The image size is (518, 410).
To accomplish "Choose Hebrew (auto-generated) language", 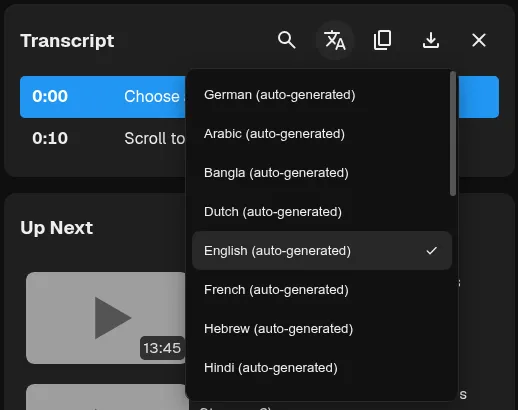I will 322,329.
